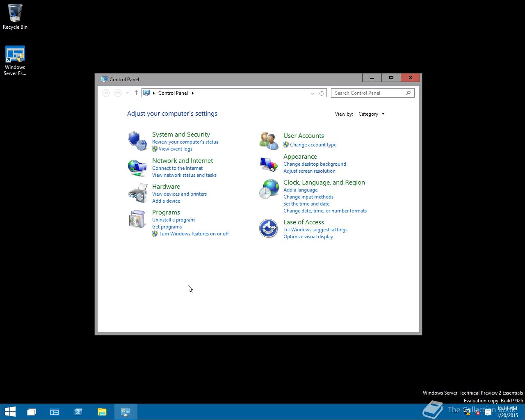Click Change desktop background
This screenshot has width=525, height=420.
tap(315, 164)
